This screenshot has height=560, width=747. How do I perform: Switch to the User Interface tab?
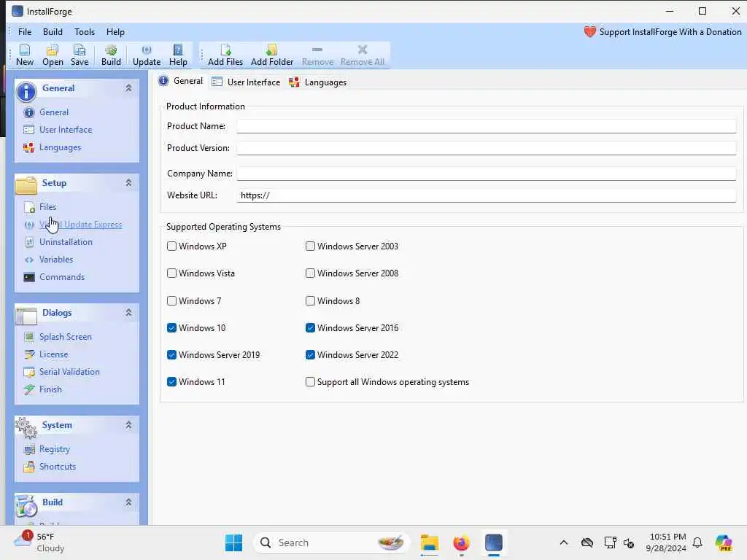click(x=247, y=82)
